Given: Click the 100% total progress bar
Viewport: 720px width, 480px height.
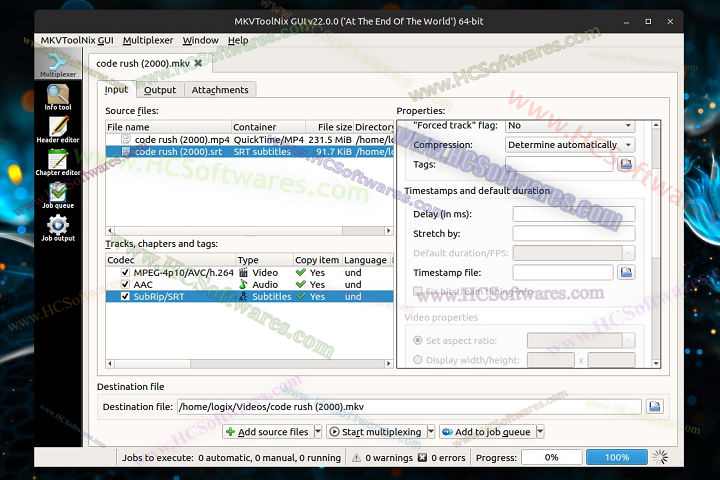Looking at the screenshot, I should (x=617, y=457).
